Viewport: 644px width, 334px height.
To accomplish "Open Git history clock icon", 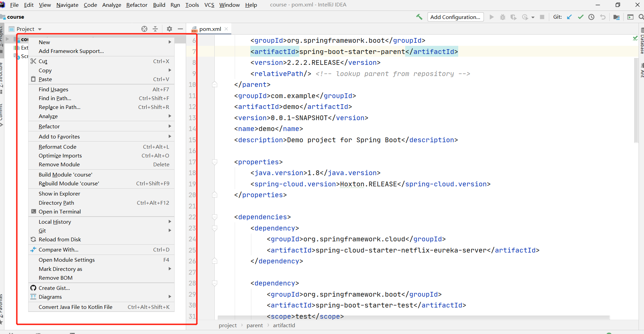I will 591,17.
